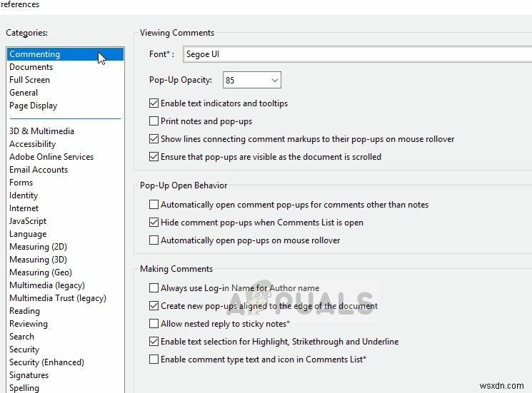
Task: Select Measuring (Geo) category
Action: (41, 272)
